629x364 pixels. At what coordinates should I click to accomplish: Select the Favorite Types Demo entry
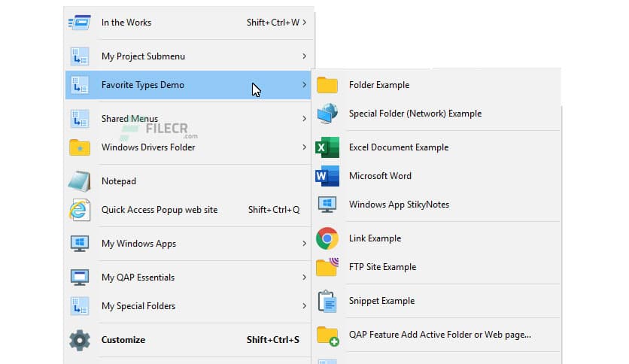coord(188,85)
